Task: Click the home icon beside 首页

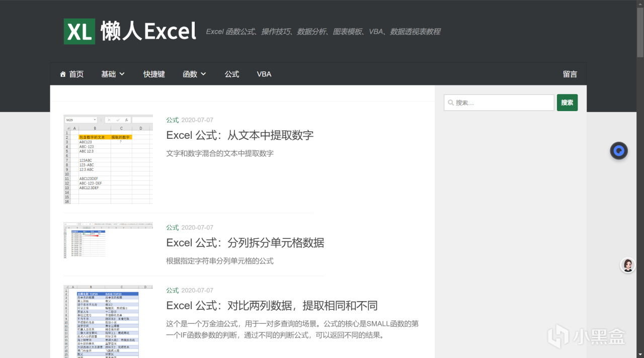Action: 63,74
